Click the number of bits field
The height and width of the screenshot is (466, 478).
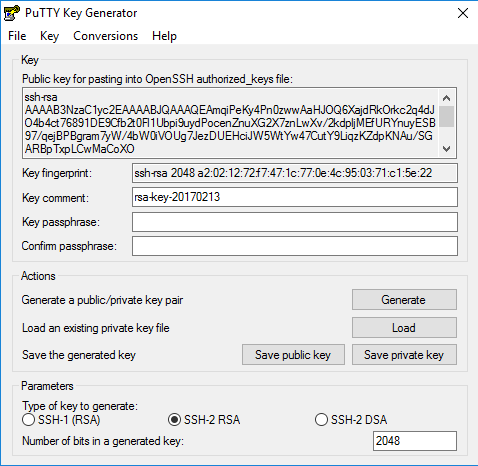(x=415, y=441)
